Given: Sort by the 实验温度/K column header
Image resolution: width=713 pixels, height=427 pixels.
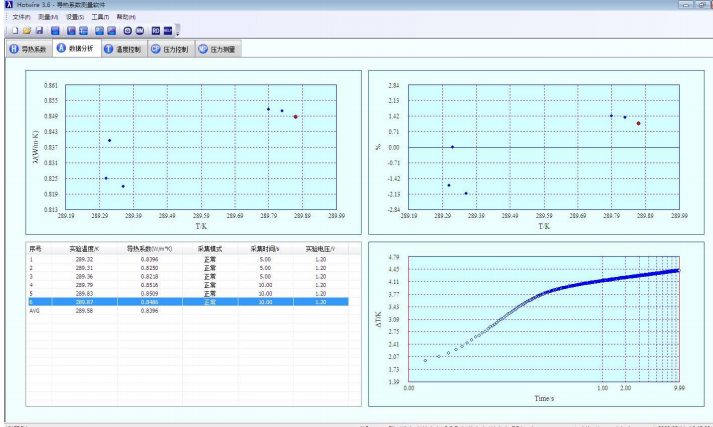Looking at the screenshot, I should (85, 249).
